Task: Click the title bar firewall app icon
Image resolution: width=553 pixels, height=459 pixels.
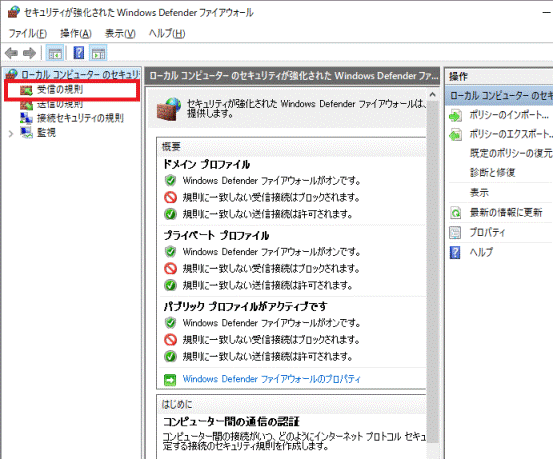Action: (x=13, y=12)
